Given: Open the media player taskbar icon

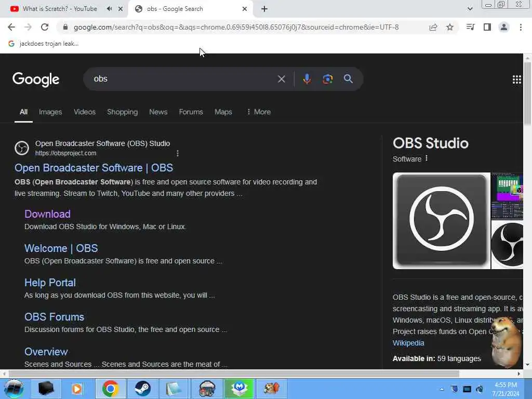Looking at the screenshot, I should pos(77,389).
